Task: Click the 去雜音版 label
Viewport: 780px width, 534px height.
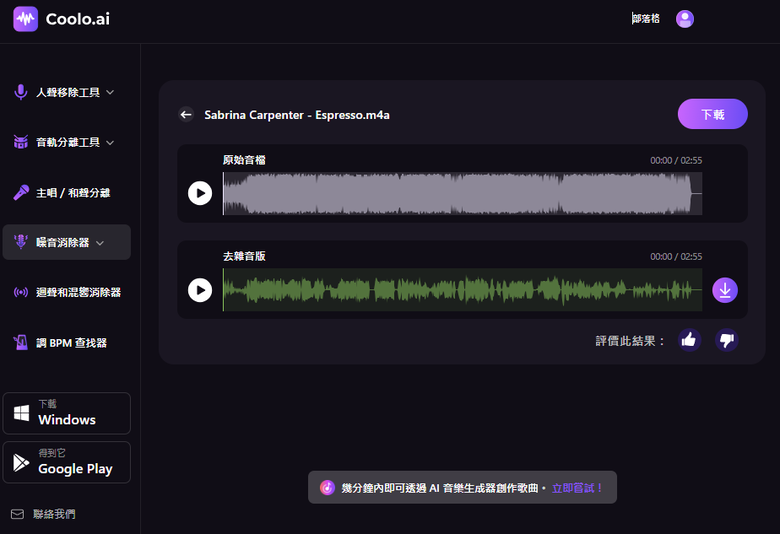Action: [x=244, y=256]
